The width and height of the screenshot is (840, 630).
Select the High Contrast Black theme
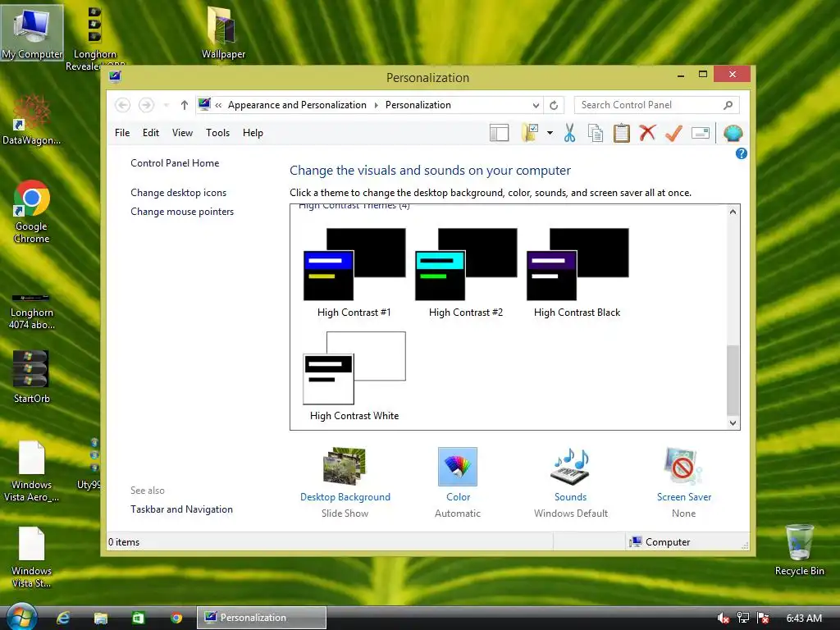tap(577, 273)
